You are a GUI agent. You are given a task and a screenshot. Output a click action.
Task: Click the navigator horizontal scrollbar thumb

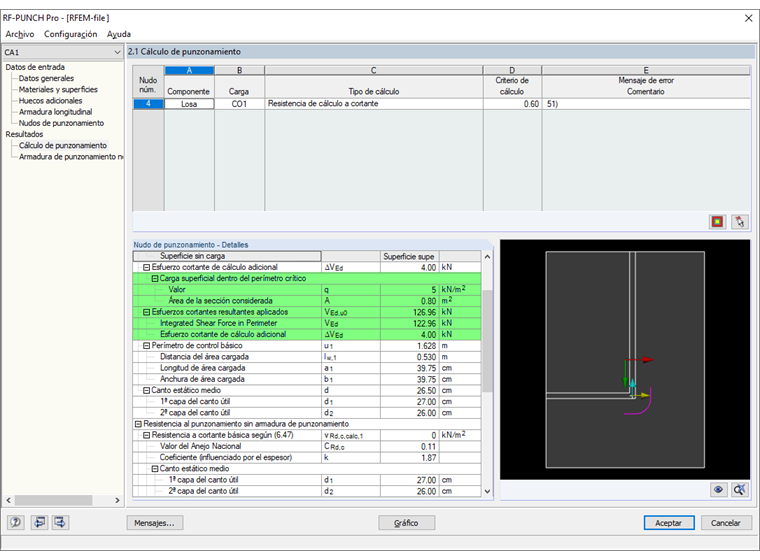53,500
